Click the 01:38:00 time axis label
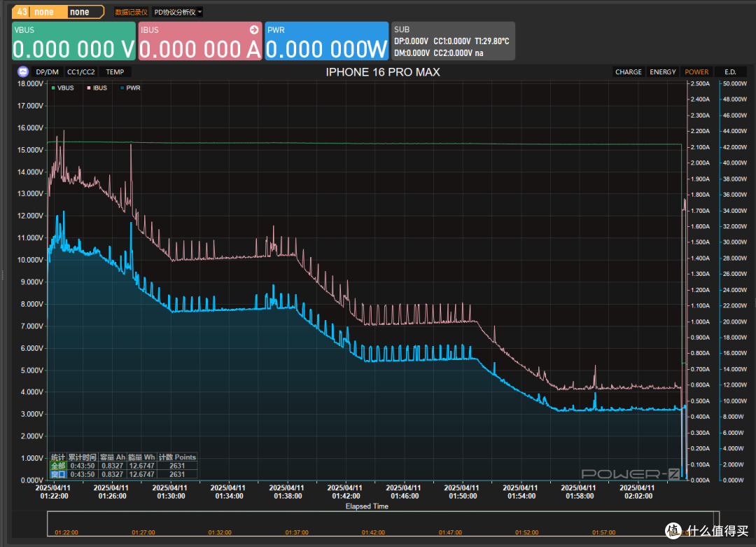This screenshot has height=547, width=756. tap(286, 492)
